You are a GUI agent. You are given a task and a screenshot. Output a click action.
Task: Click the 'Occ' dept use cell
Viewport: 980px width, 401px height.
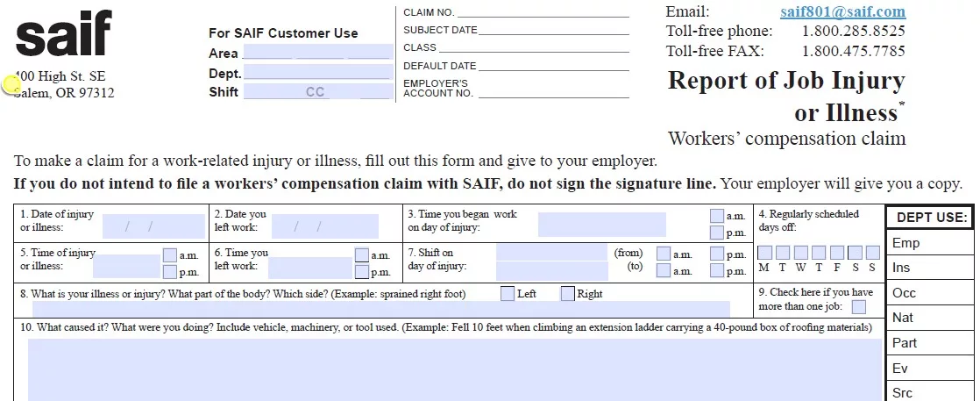(931, 293)
